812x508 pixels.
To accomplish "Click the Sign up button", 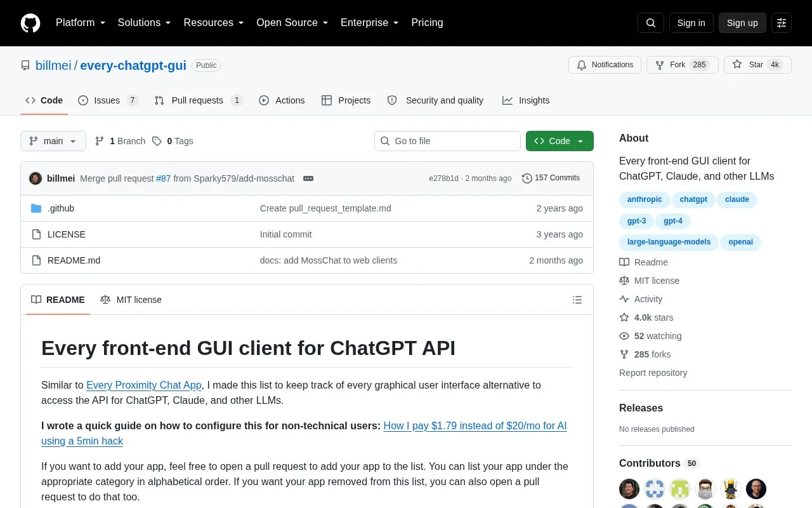I will (x=742, y=23).
